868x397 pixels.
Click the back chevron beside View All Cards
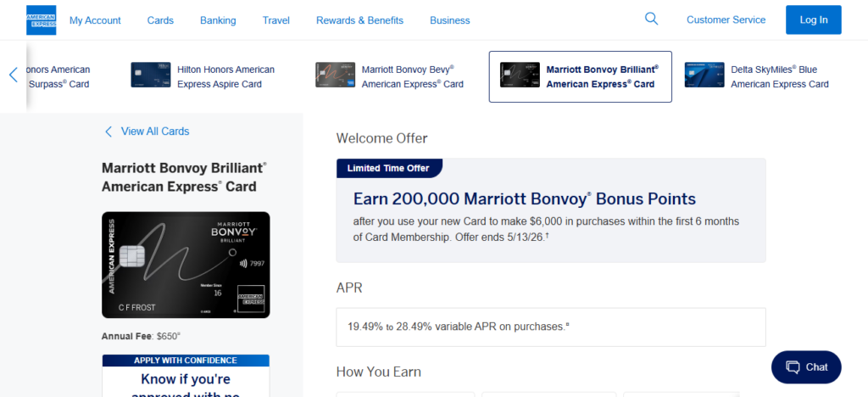point(108,131)
